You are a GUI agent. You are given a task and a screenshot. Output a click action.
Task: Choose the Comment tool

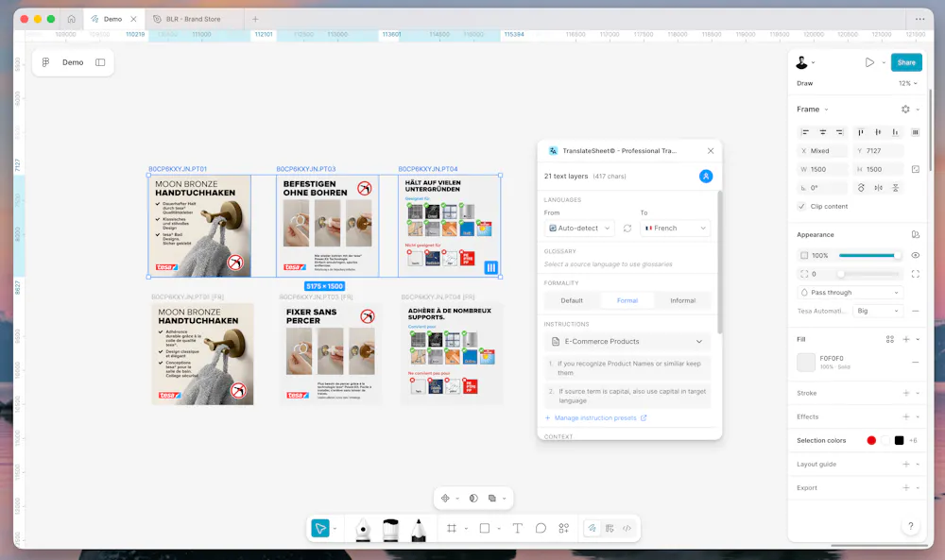(x=541, y=529)
